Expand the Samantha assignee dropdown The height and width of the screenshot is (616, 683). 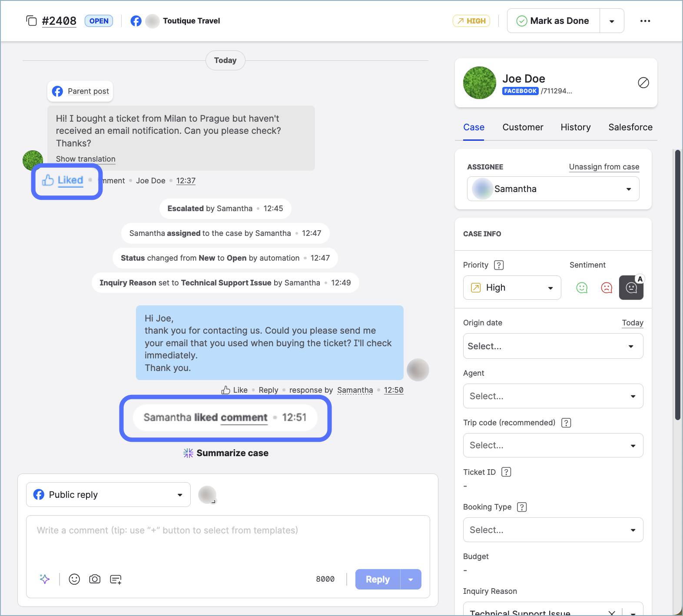pos(553,189)
